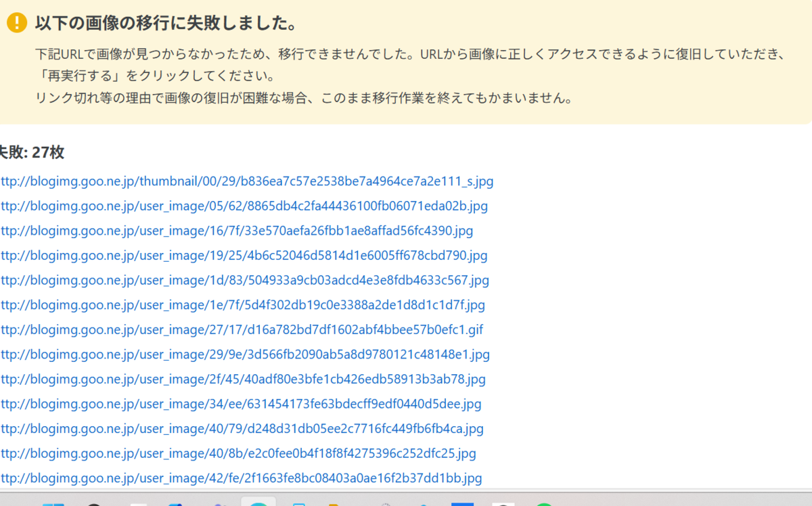Open the image link ending 631454173fe63bdecff9edf0440d5dee.jpg
The width and height of the screenshot is (812, 506).
click(x=241, y=404)
